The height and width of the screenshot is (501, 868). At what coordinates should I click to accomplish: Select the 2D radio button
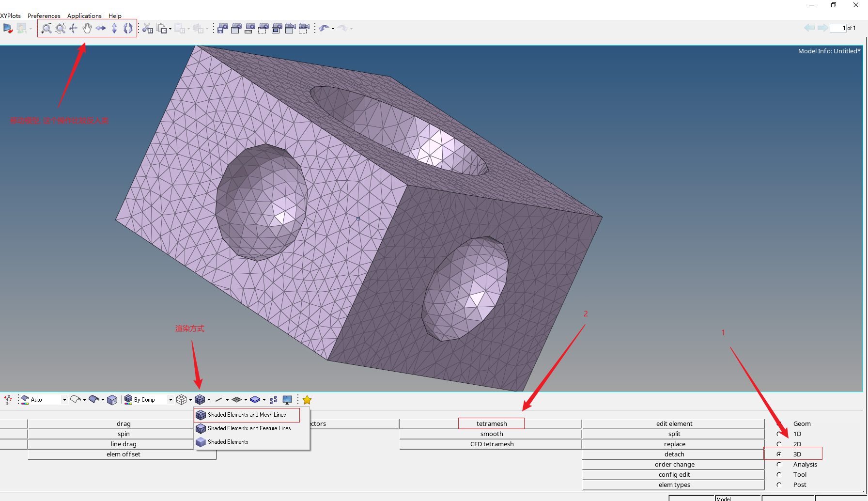click(x=779, y=444)
